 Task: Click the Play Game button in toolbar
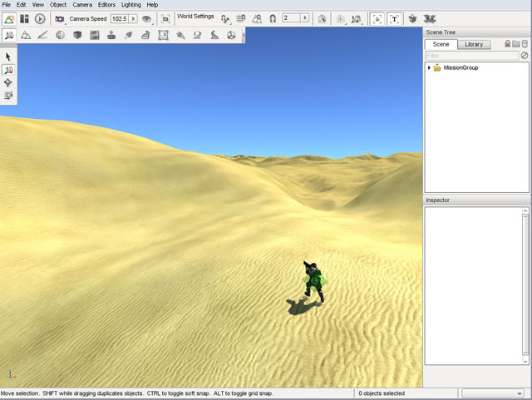click(40, 18)
